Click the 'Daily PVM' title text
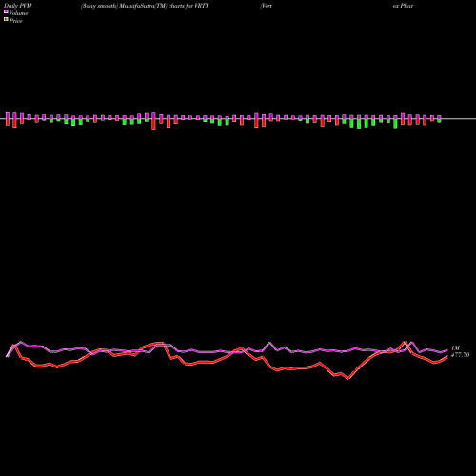This screenshot has width=476, height=476. pos(17,6)
